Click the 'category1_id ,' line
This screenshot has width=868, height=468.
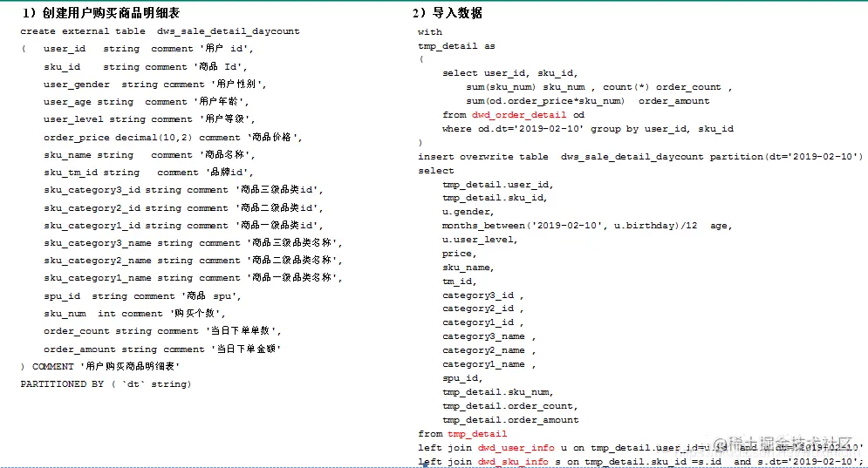pos(482,322)
